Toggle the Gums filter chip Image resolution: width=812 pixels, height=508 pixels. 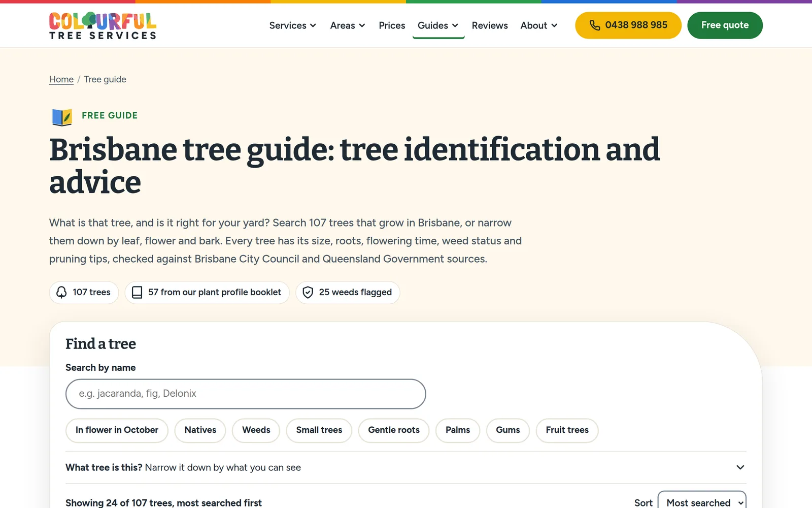click(508, 430)
